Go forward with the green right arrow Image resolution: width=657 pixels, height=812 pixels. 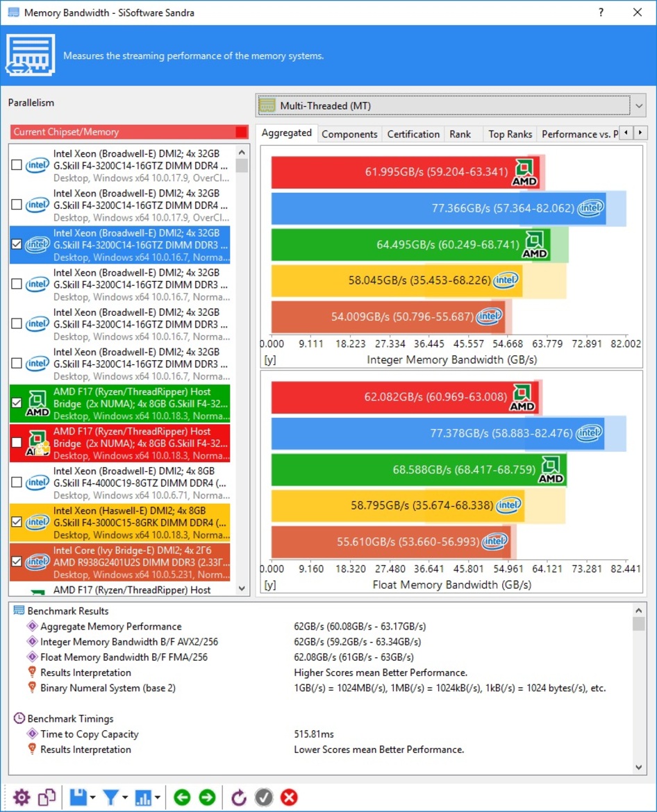click(207, 797)
